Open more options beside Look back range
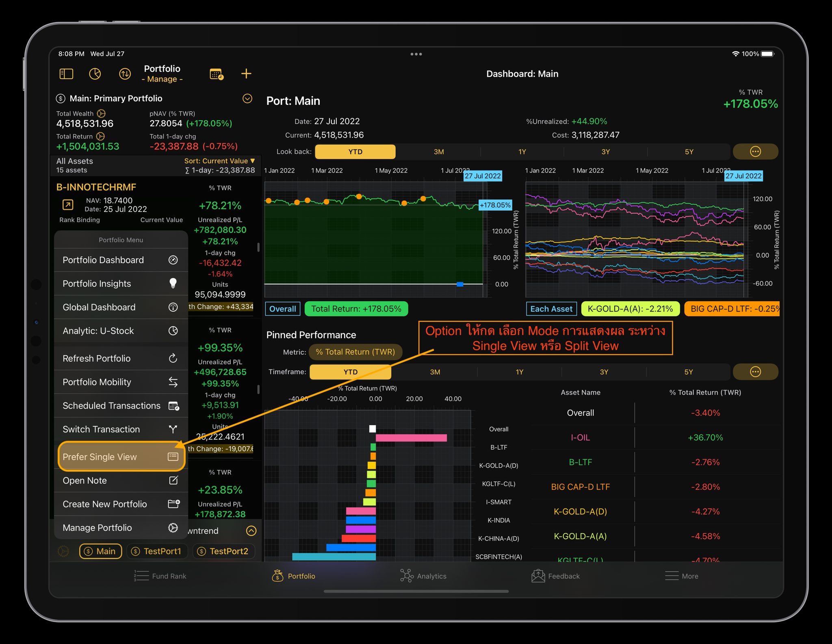The height and width of the screenshot is (644, 832). click(755, 151)
